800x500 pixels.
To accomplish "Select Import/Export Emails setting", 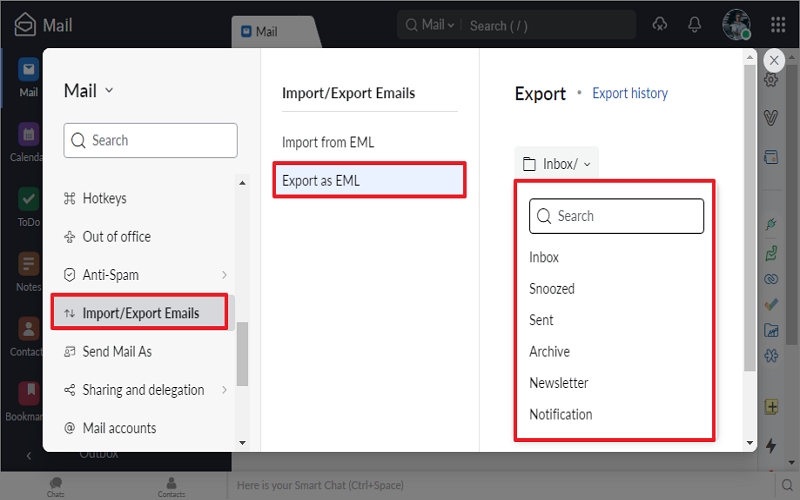I will (139, 313).
